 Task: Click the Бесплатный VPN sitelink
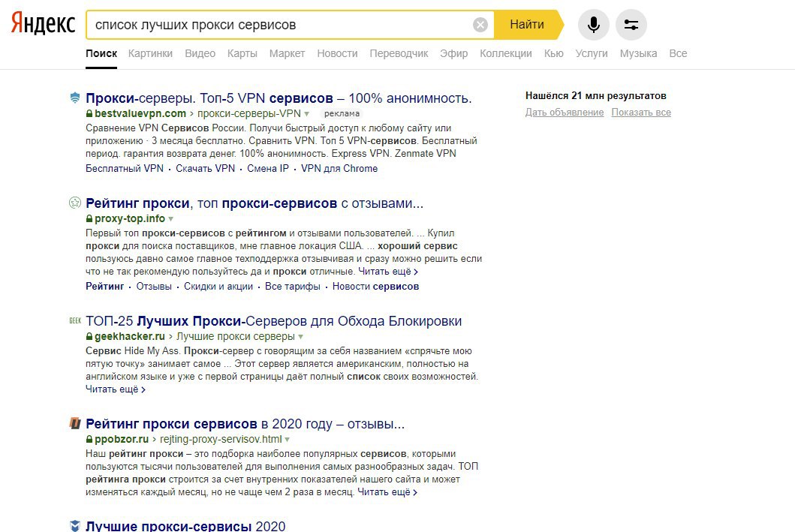(125, 168)
